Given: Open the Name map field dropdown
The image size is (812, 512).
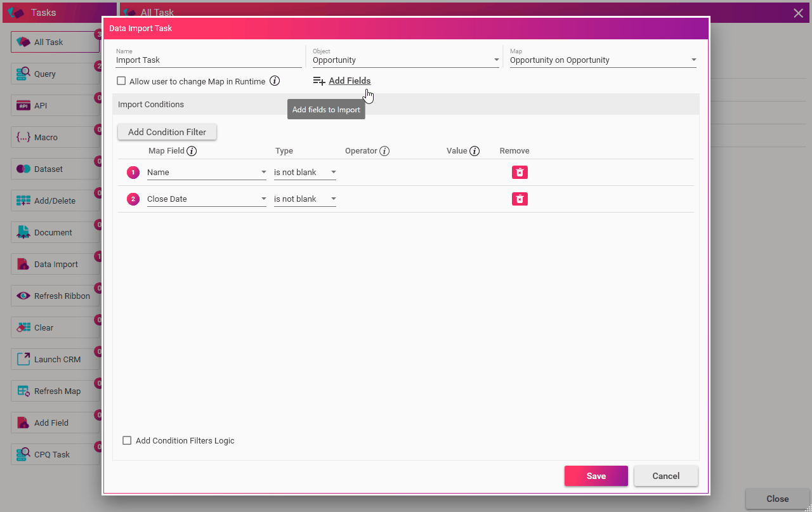Looking at the screenshot, I should [x=206, y=173].
